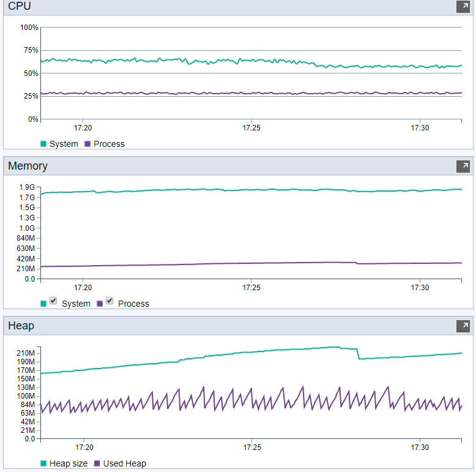Click the teal System swatch in Memory legend
Screen dimensions: 476x472
[43, 304]
